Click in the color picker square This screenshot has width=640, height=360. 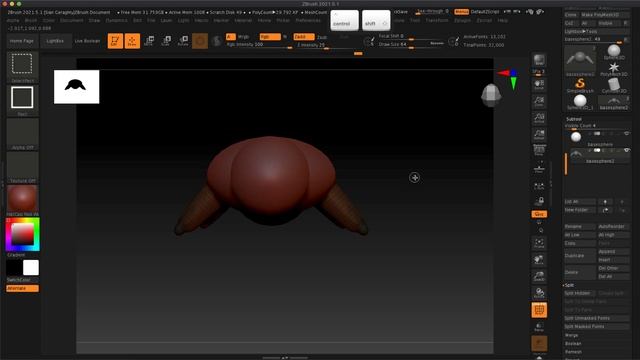click(x=22, y=234)
